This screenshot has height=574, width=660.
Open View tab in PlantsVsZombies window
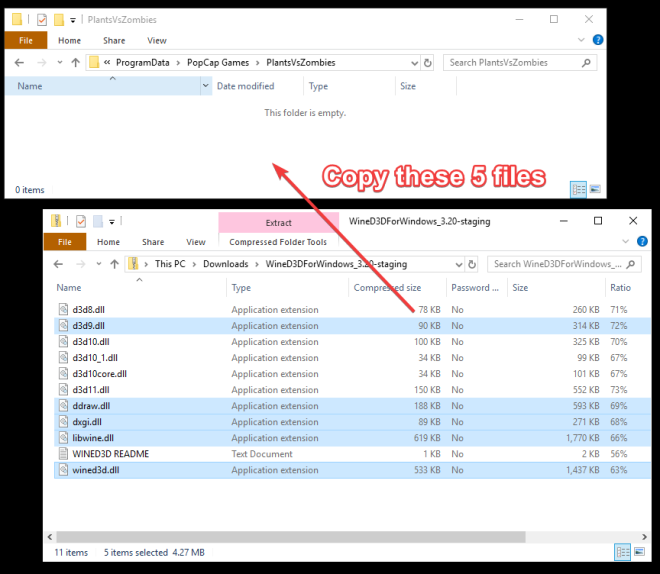pos(157,40)
